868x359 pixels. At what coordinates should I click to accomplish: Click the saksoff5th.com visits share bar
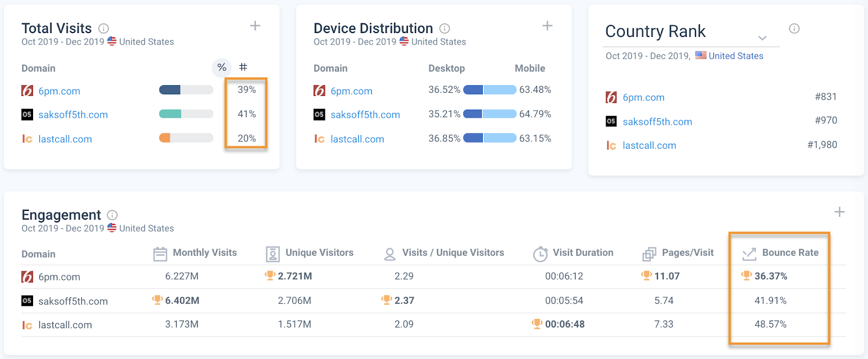tap(186, 114)
